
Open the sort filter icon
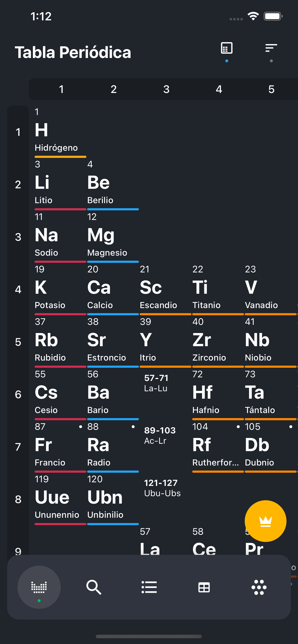pos(271,48)
